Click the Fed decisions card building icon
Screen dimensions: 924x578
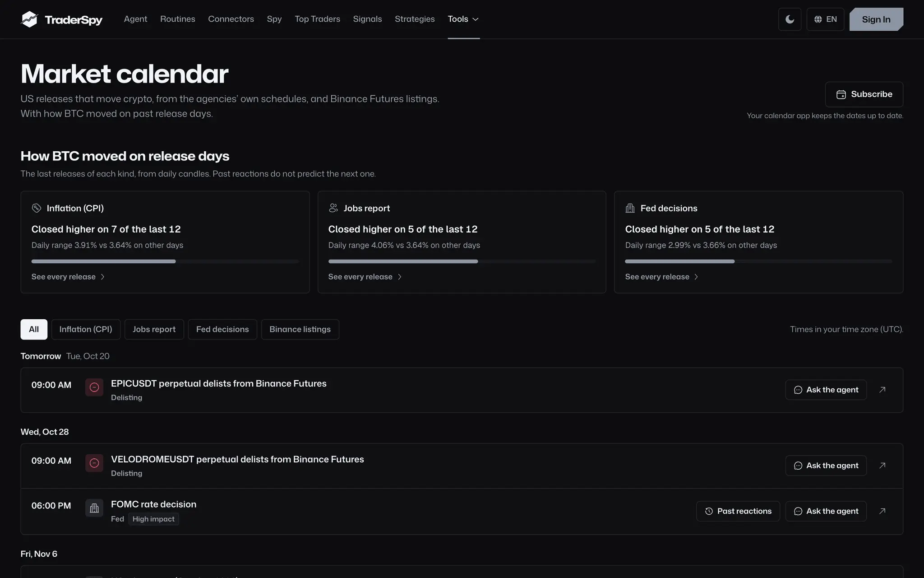[x=630, y=208]
